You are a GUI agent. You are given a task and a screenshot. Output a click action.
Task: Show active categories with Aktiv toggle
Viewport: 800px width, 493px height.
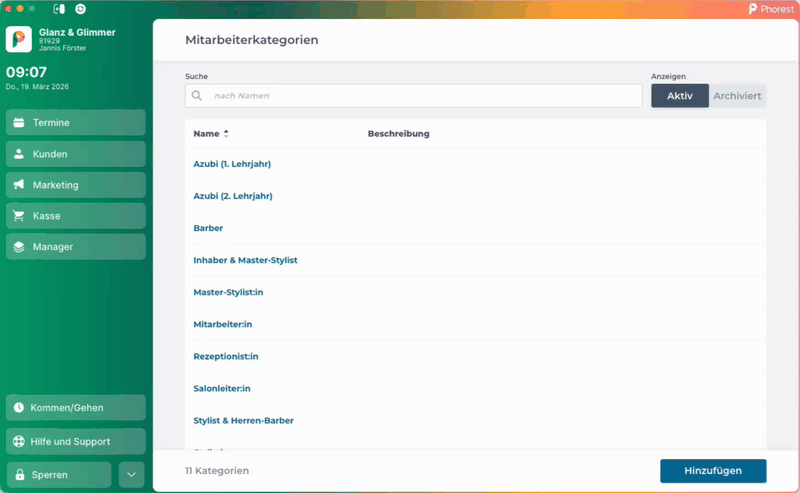point(680,95)
